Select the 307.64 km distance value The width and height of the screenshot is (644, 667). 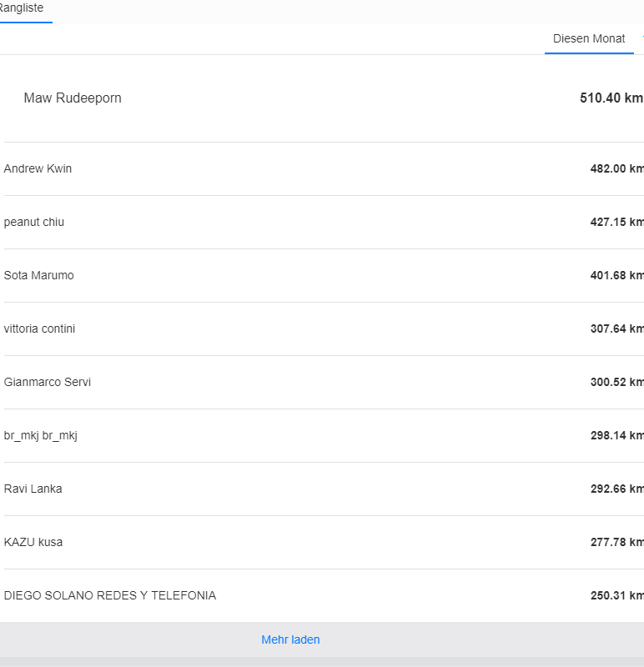616,328
